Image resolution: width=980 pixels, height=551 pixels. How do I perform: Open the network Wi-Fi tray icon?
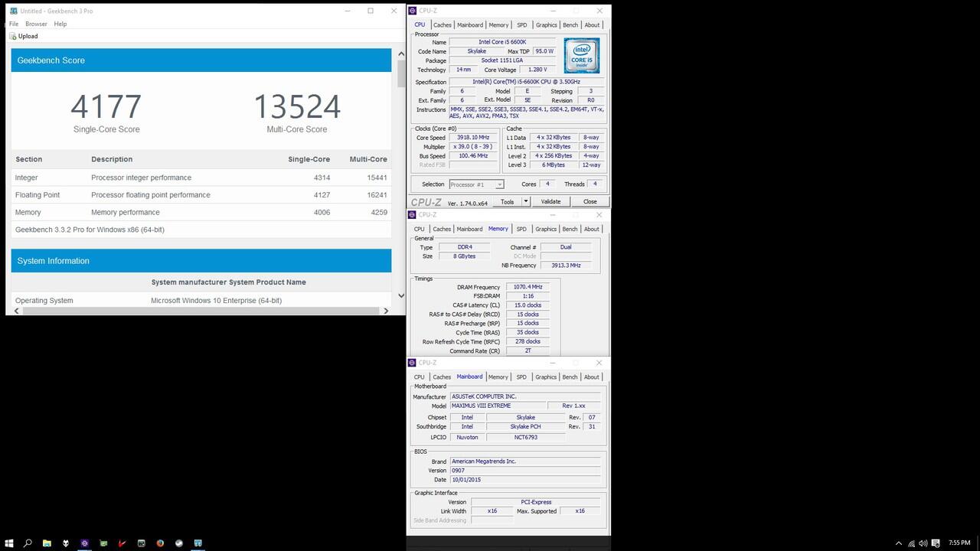point(911,543)
